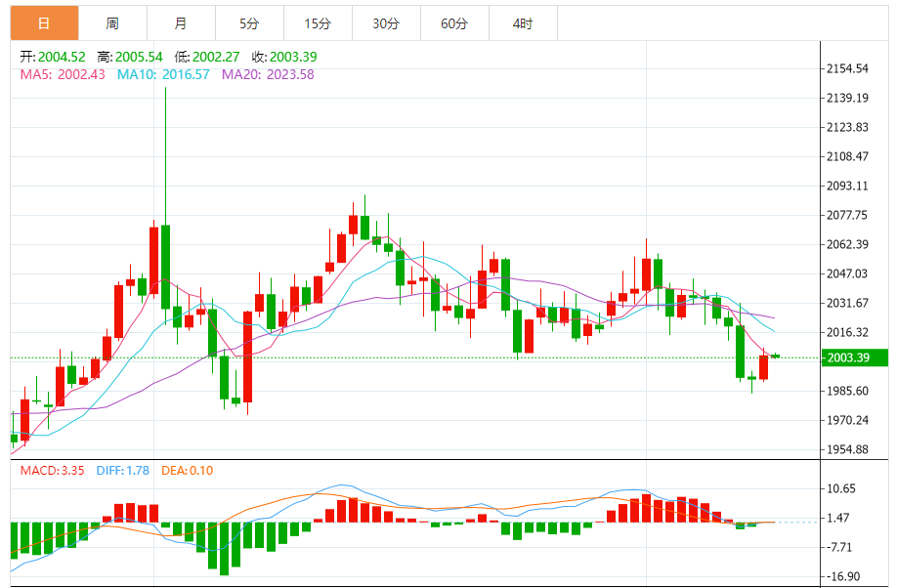The height and width of the screenshot is (588, 897).
Task: Open the 15分 timeframe tab
Action: tap(319, 23)
